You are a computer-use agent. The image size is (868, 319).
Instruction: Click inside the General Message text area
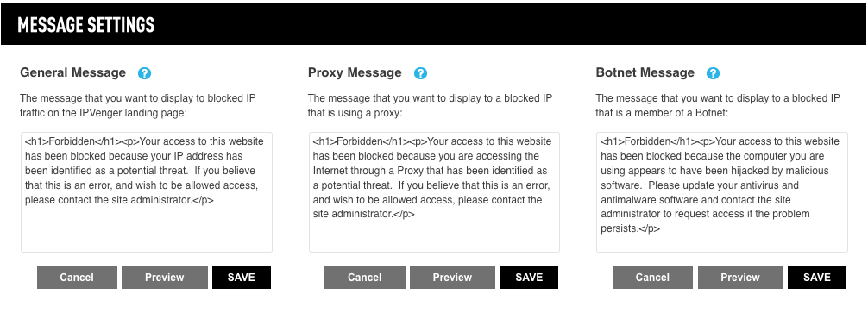tap(147, 192)
